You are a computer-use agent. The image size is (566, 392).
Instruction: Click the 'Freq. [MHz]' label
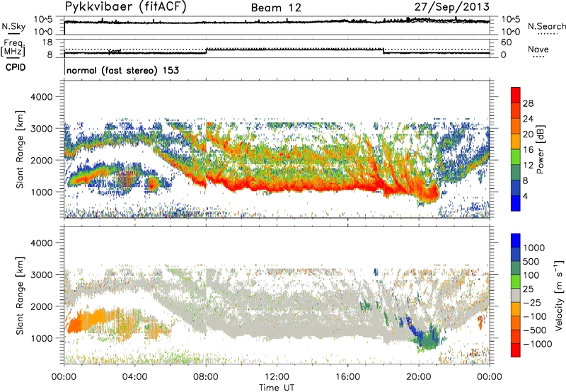(x=13, y=48)
